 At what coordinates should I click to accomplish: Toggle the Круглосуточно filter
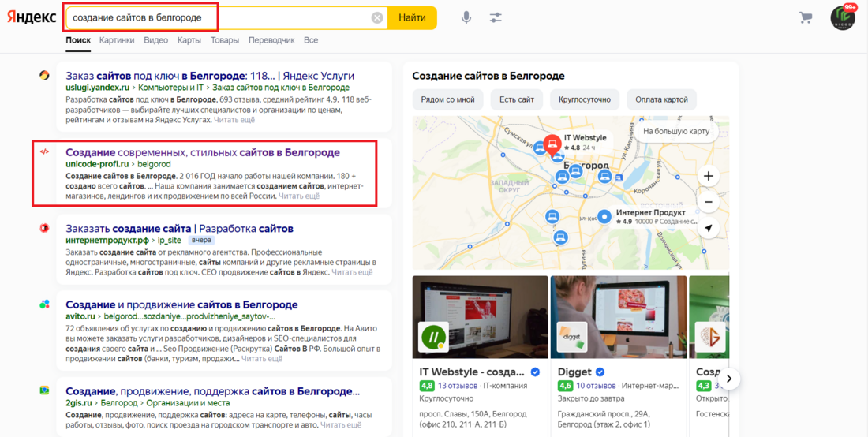click(x=586, y=99)
